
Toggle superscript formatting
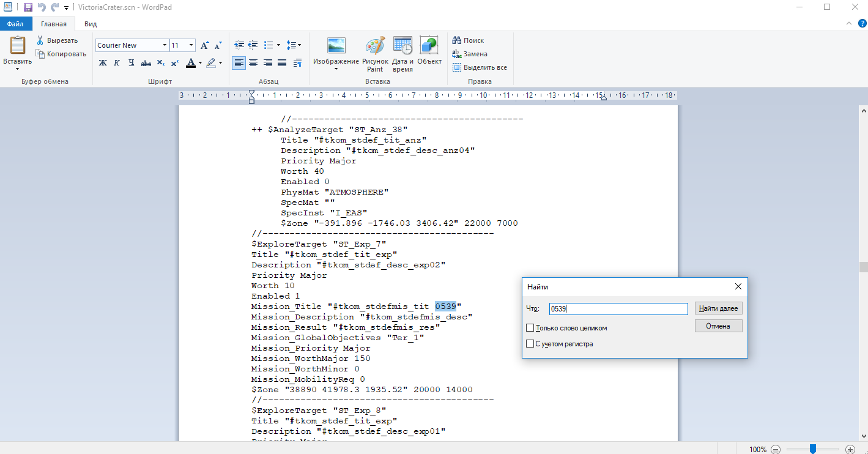174,62
